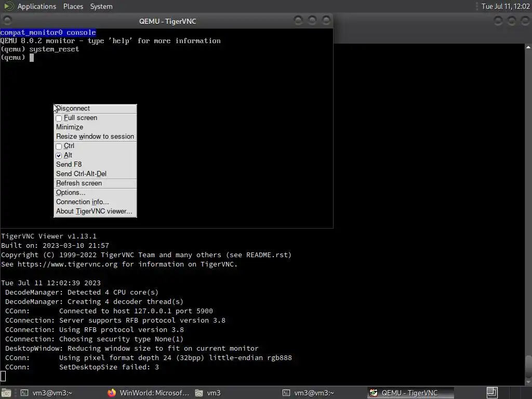Tick the Ctrl checkbox in the menu
Image resolution: width=532 pixels, height=399 pixels.
click(x=59, y=146)
